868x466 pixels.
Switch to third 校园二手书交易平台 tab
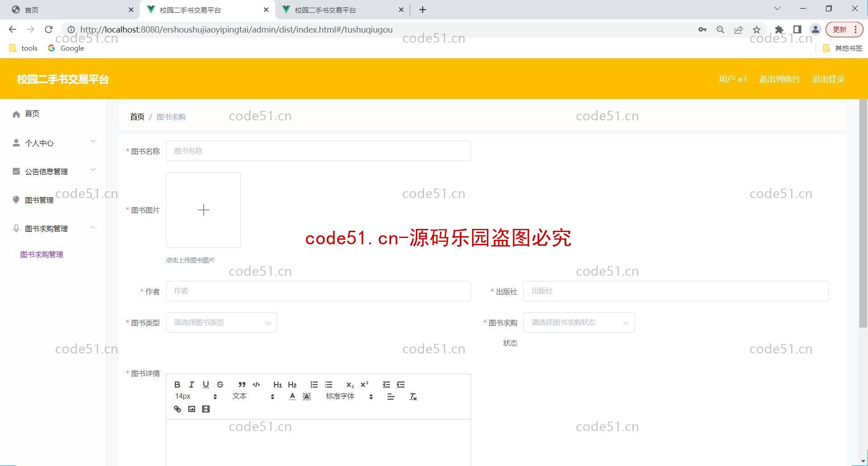(x=343, y=10)
